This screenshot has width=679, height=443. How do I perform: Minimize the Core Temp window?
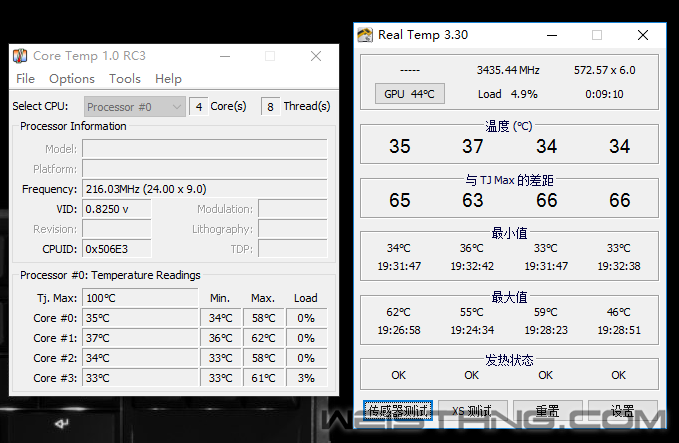tap(225, 56)
